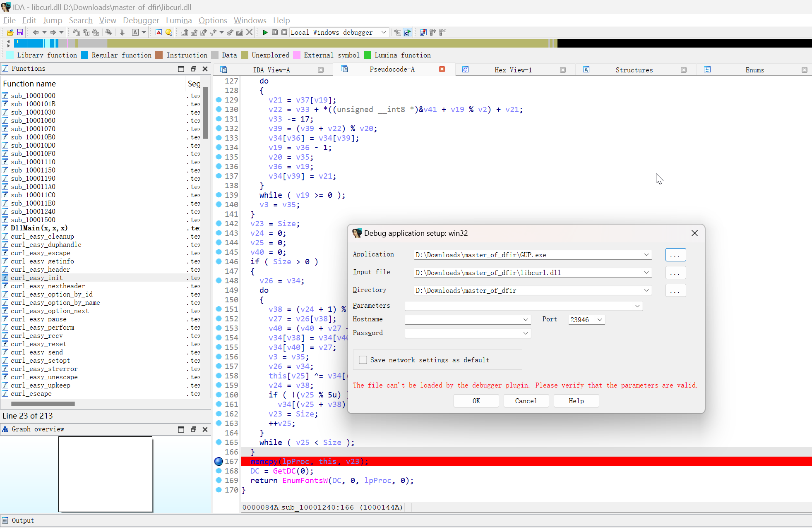Click the Output panel label
Image resolution: width=812 pixels, height=529 pixels.
pyautogui.click(x=23, y=520)
